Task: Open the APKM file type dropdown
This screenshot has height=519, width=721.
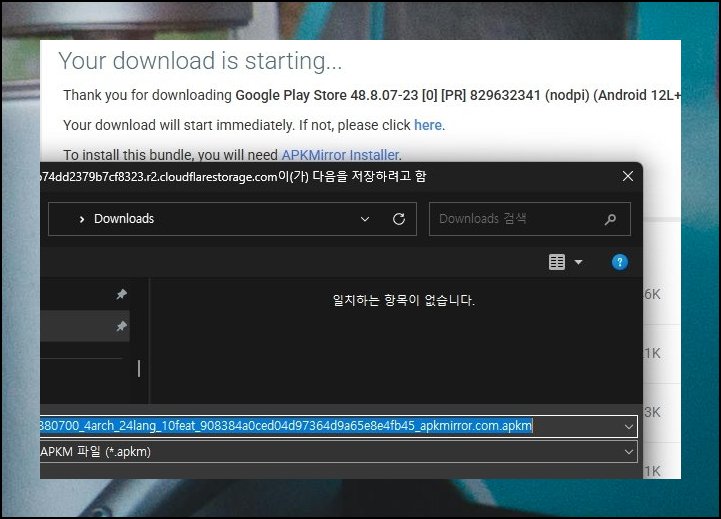Action: point(338,451)
